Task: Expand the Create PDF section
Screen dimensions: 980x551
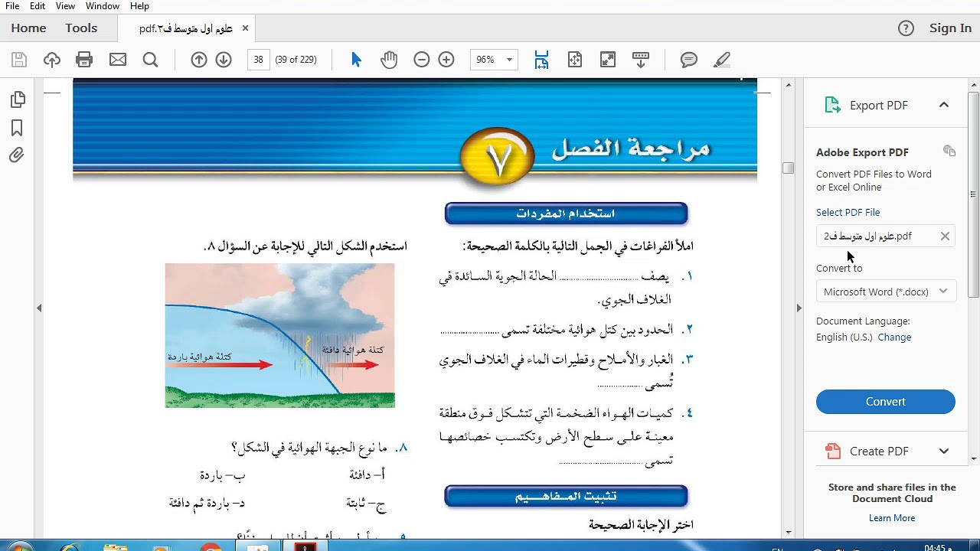Action: pyautogui.click(x=944, y=451)
